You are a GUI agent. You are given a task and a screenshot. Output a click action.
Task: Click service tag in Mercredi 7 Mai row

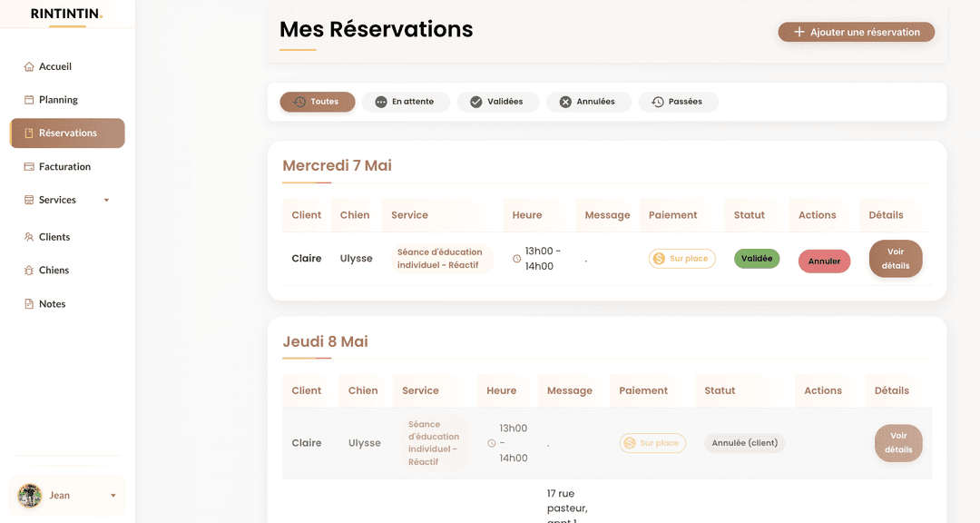(x=441, y=259)
